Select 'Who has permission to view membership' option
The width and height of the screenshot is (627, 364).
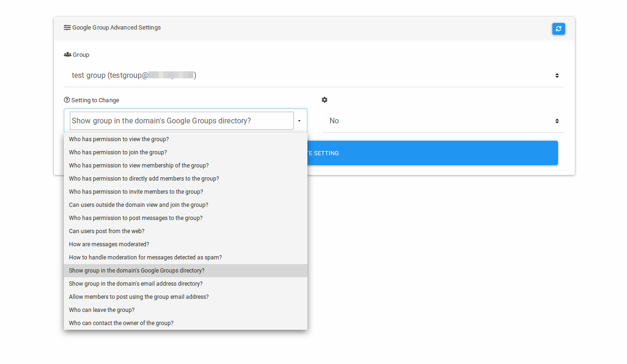point(185,166)
